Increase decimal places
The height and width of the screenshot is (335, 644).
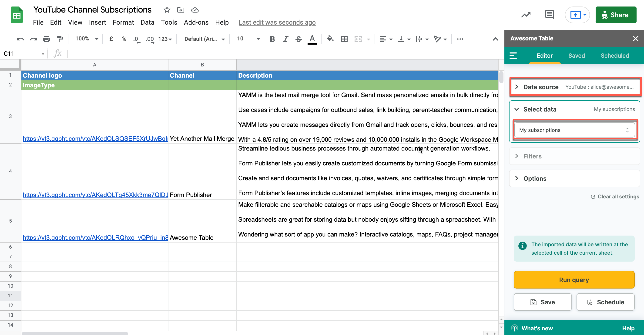pyautogui.click(x=150, y=39)
